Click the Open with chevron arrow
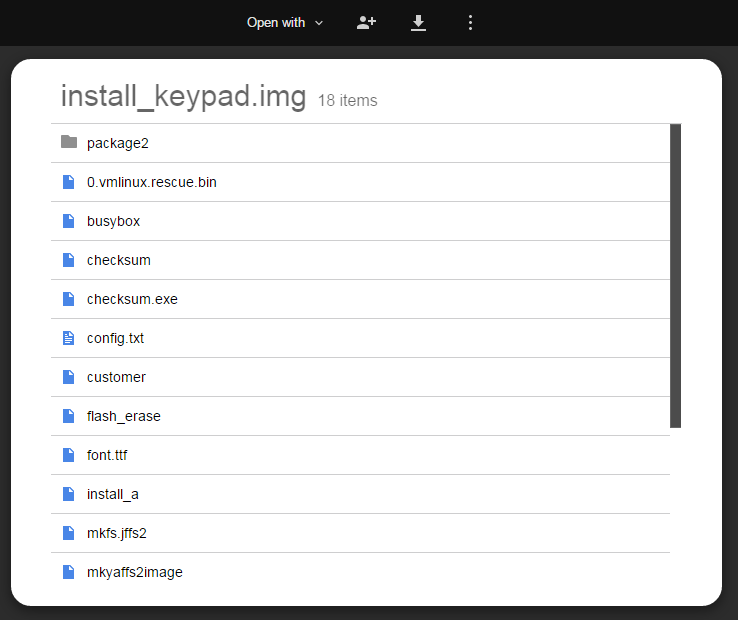The height and width of the screenshot is (620, 738). point(319,23)
